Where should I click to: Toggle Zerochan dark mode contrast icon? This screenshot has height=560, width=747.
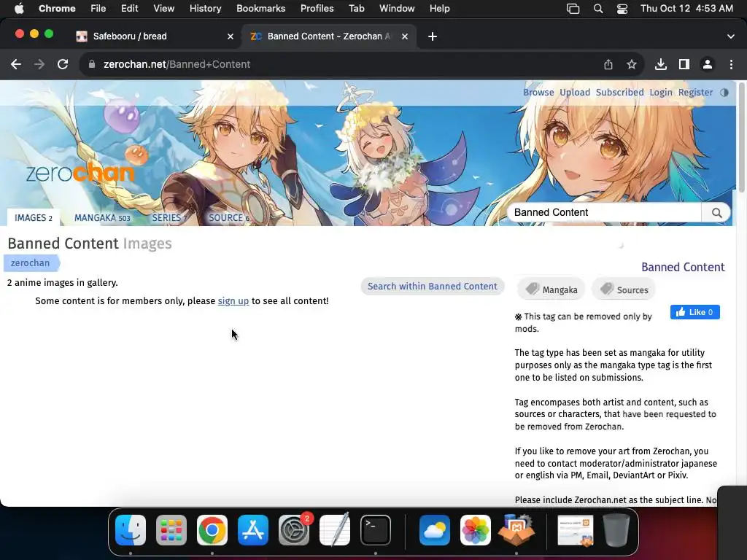click(x=724, y=93)
